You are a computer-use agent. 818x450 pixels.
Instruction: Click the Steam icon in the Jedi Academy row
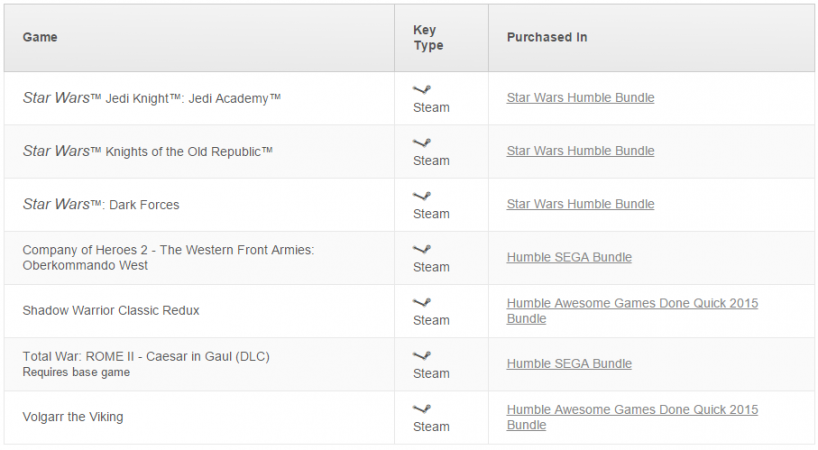tap(422, 90)
